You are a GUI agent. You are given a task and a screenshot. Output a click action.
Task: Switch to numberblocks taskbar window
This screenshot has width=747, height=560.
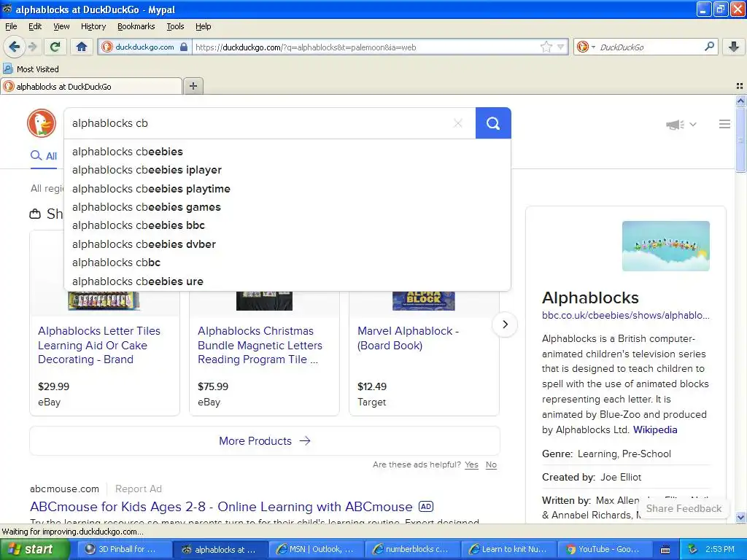point(412,549)
